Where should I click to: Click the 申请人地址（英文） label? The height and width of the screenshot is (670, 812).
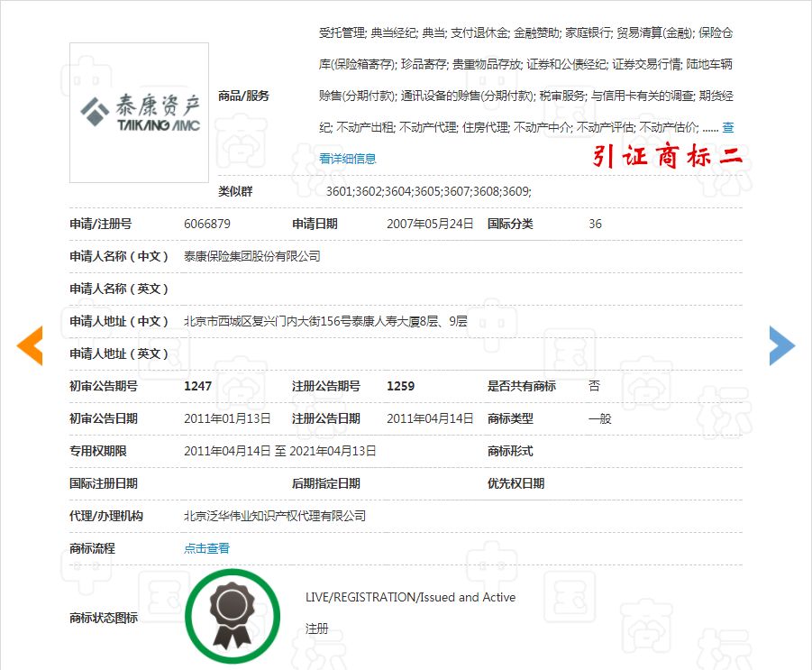[x=119, y=353]
